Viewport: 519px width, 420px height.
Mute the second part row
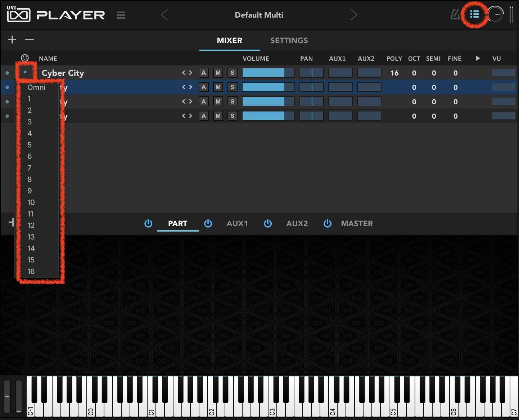click(x=218, y=87)
